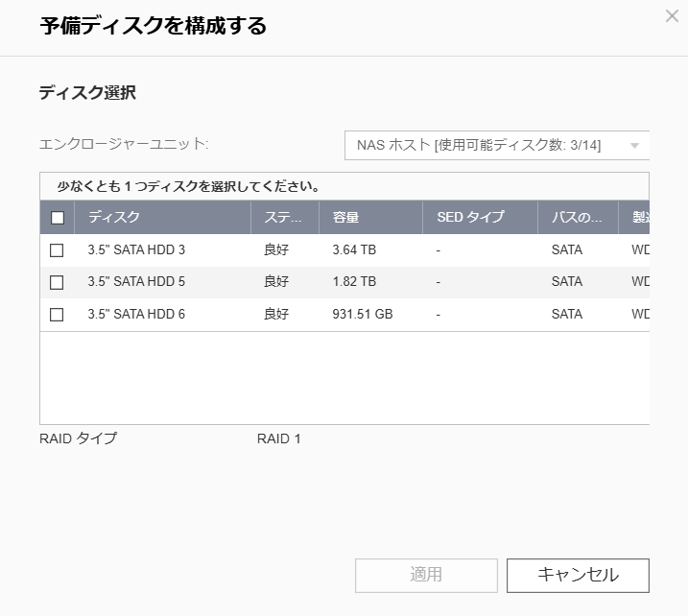The image size is (688, 616).
Task: Close the 予備ディスクを構成する dialog
Action: pyautogui.click(x=672, y=16)
